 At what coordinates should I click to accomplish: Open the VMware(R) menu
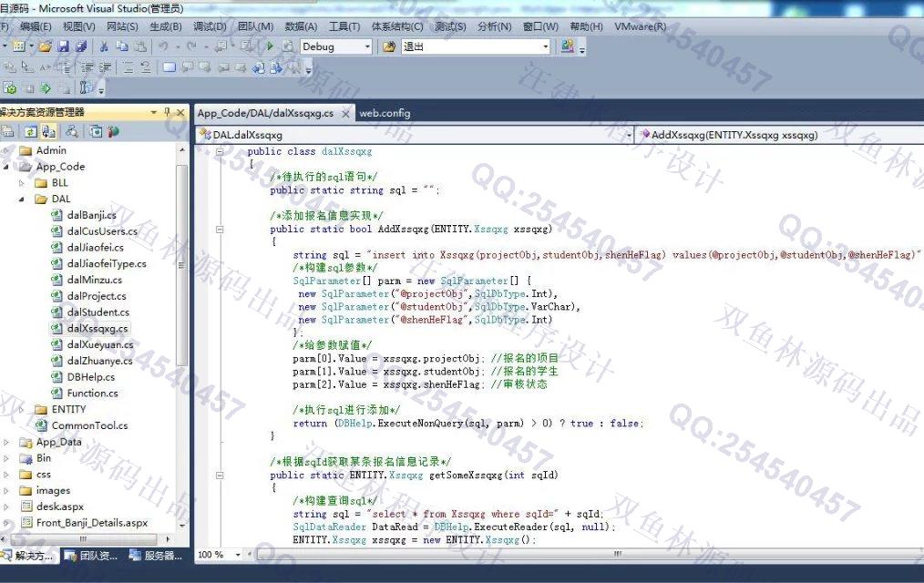click(x=640, y=26)
